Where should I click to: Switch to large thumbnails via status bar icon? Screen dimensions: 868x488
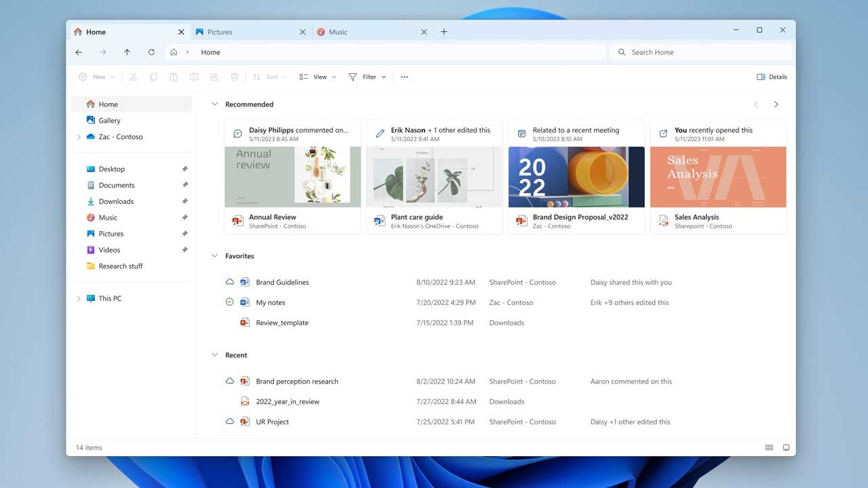[x=786, y=447]
